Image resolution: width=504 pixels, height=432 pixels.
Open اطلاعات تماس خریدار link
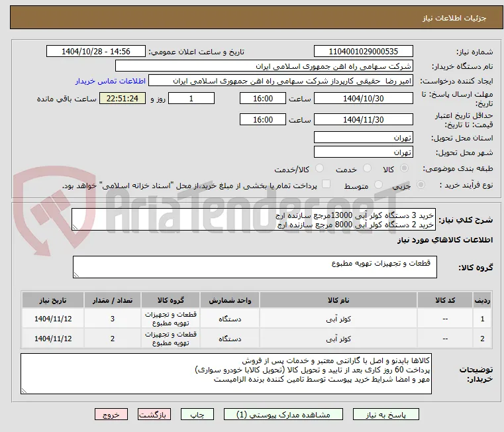[x=111, y=81]
